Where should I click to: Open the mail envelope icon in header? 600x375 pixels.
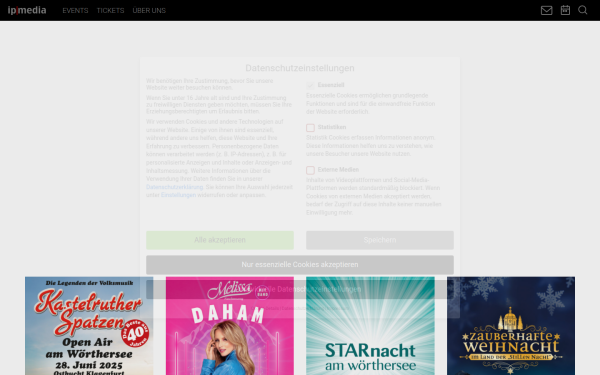click(546, 10)
